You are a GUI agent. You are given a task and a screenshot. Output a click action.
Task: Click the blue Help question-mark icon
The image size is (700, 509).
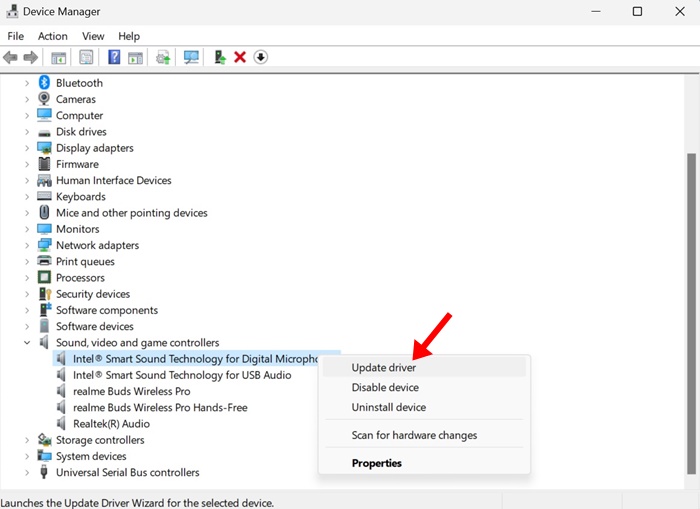coord(114,57)
